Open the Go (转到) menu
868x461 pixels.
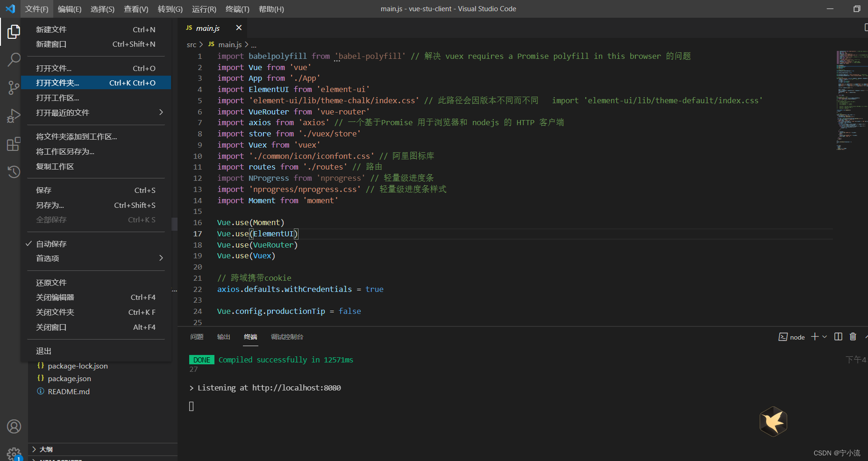pyautogui.click(x=170, y=9)
